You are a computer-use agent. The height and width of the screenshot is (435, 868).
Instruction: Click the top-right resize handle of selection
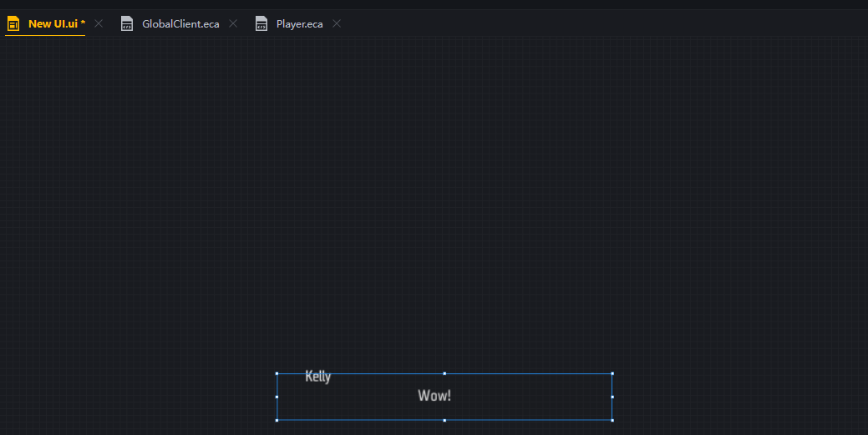[x=612, y=373]
